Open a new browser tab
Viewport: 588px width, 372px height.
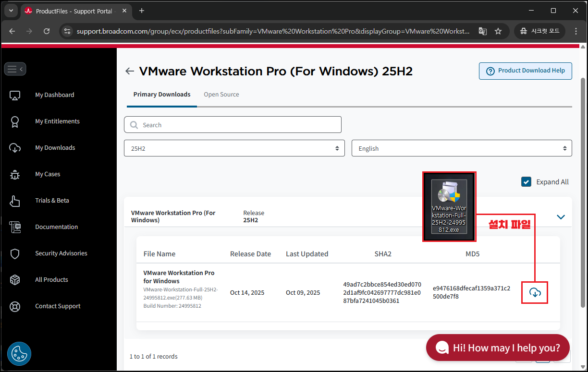click(142, 11)
